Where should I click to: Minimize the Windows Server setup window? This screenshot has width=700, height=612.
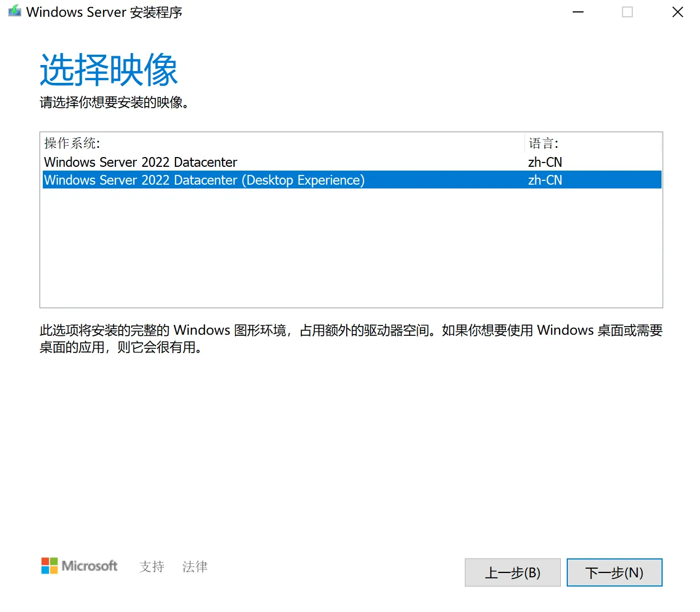click(578, 12)
